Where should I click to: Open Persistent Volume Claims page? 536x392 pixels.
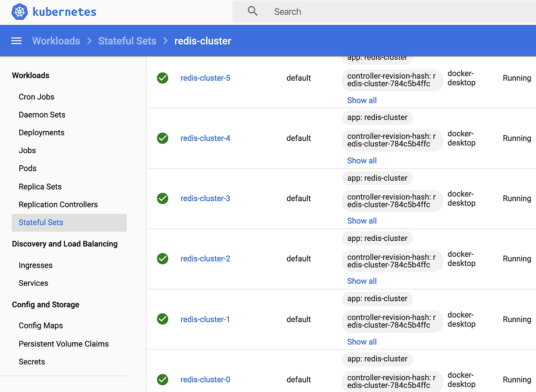pos(64,344)
